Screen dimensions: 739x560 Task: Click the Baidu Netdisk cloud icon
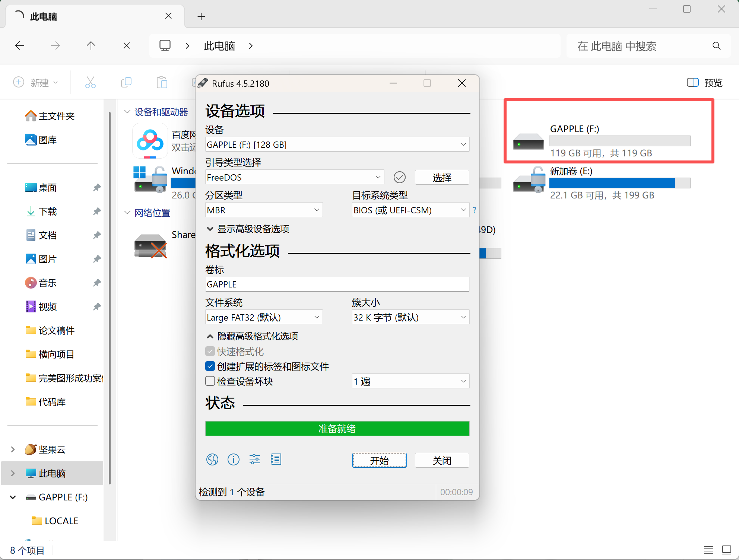(x=150, y=141)
